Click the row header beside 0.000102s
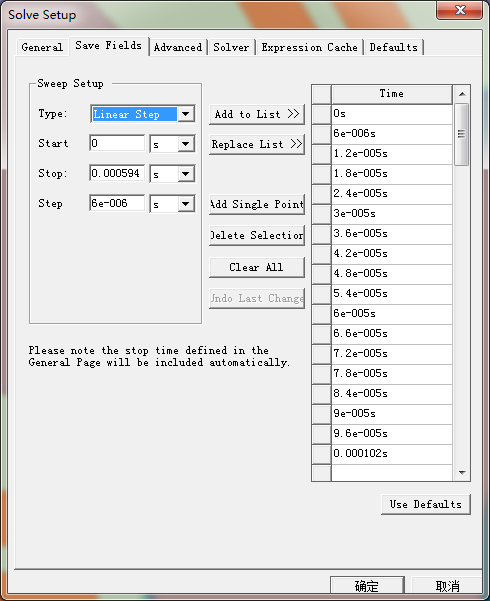The image size is (490, 601). click(321, 453)
